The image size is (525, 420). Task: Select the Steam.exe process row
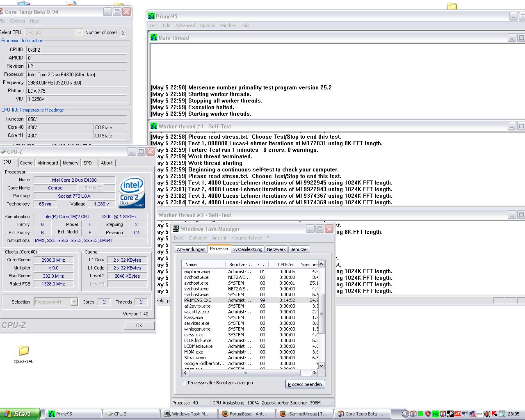pyautogui.click(x=250, y=358)
